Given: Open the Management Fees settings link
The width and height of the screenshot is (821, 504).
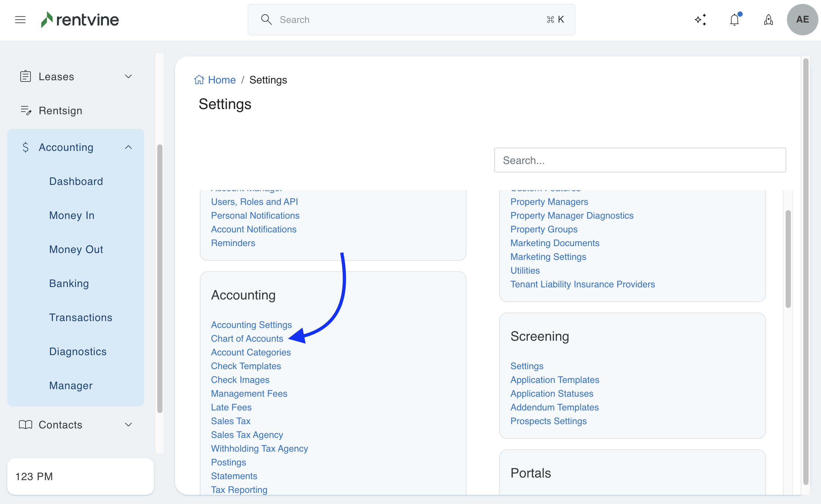Looking at the screenshot, I should click(x=249, y=393).
